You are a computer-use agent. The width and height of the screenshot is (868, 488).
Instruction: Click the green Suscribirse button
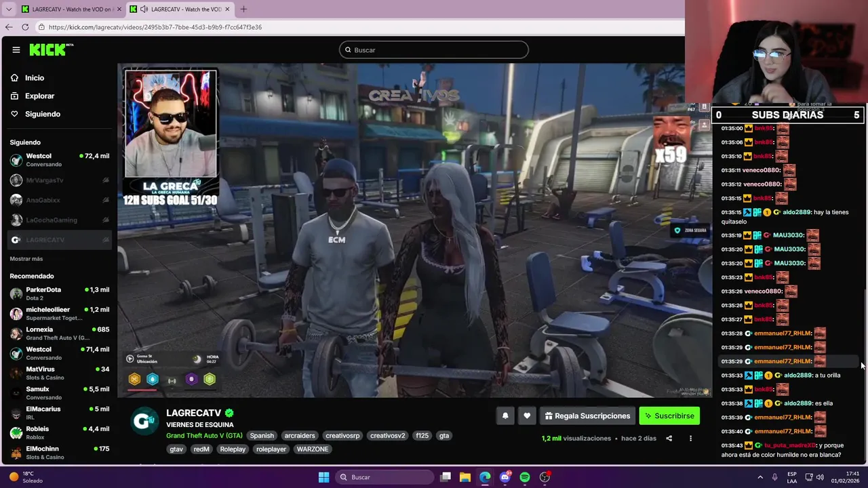[x=669, y=416]
